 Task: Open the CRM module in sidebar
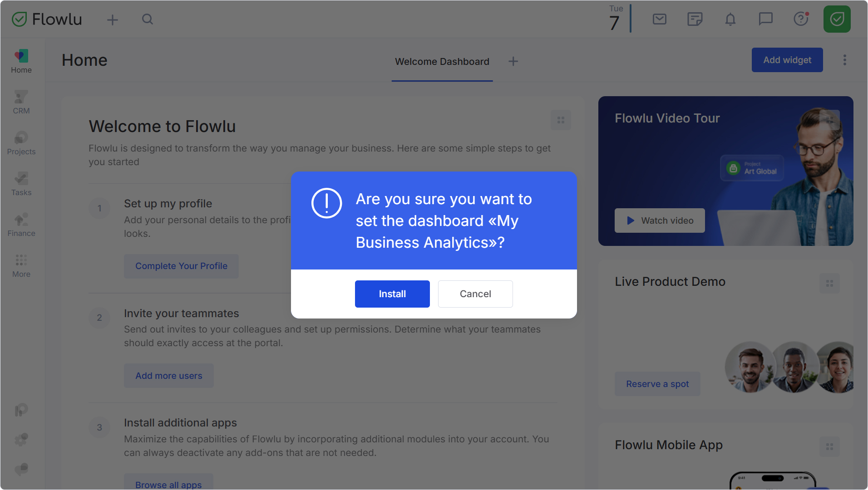point(21,102)
